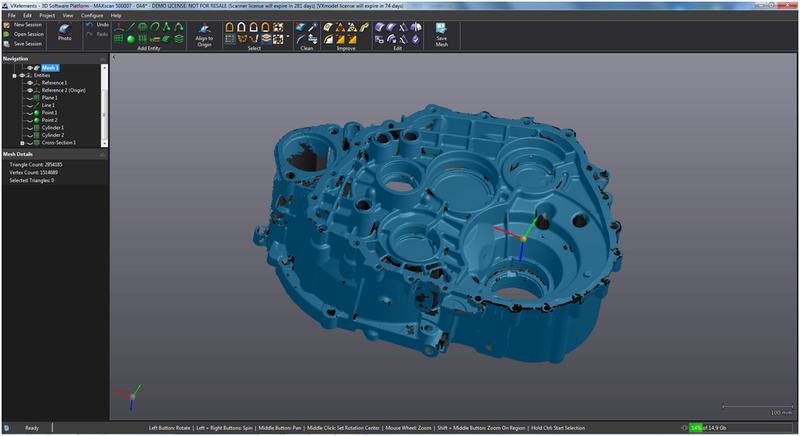Image resolution: width=800 pixels, height=436 pixels.
Task: Expand the Cross-Section 1 tree node
Action: pos(21,143)
